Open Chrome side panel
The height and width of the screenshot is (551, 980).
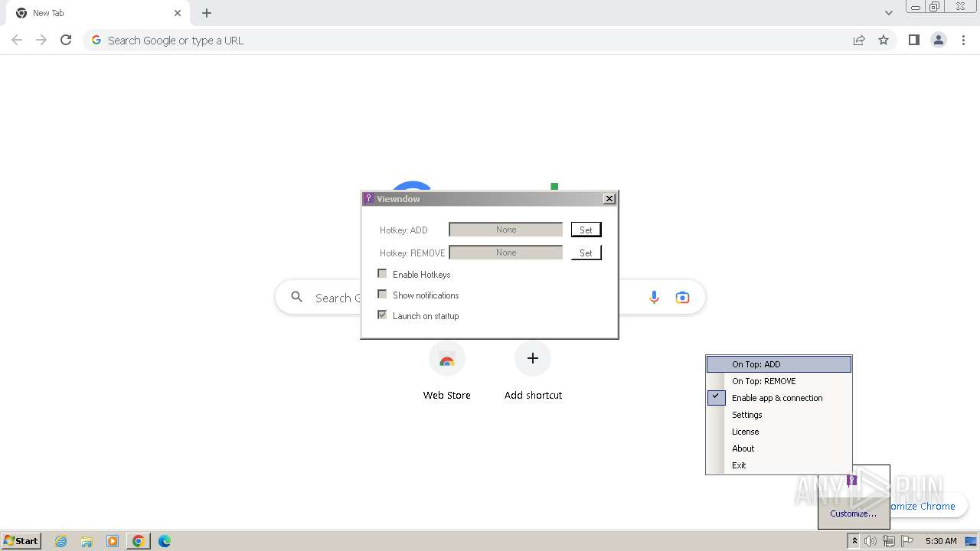click(x=913, y=41)
